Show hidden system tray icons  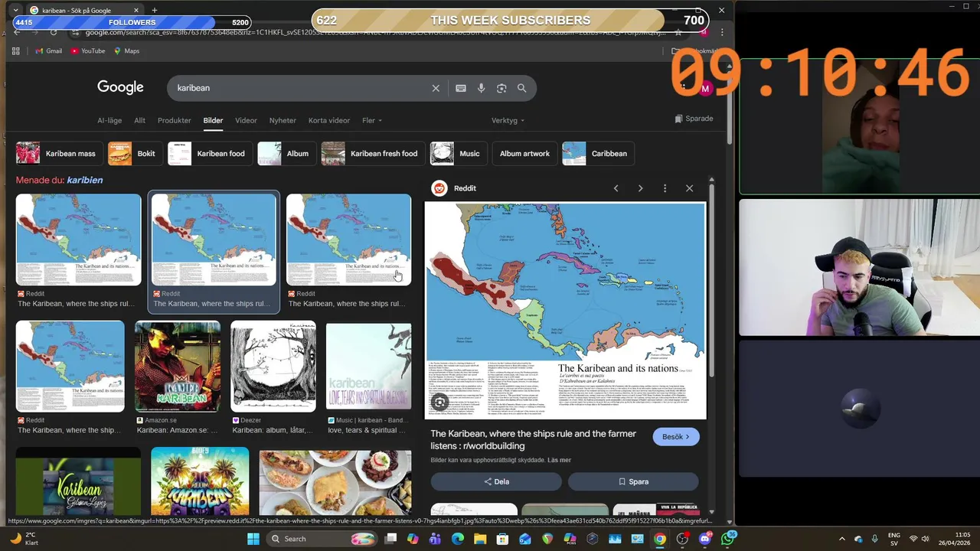pos(841,539)
